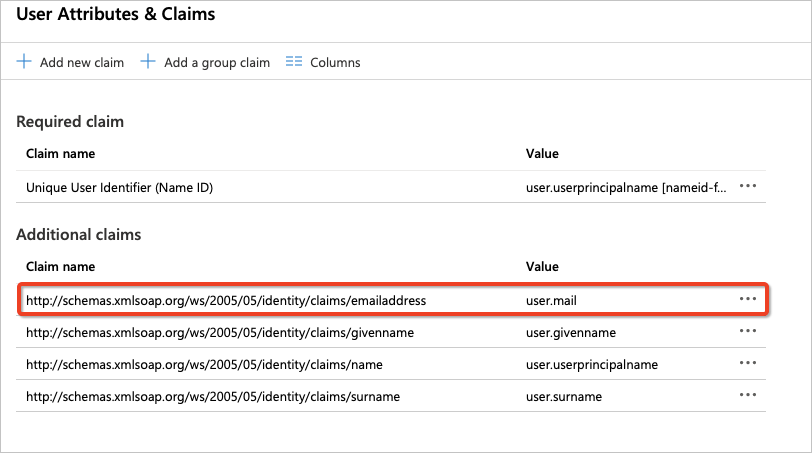Open ellipsis menu for the surname claim

pyautogui.click(x=747, y=396)
